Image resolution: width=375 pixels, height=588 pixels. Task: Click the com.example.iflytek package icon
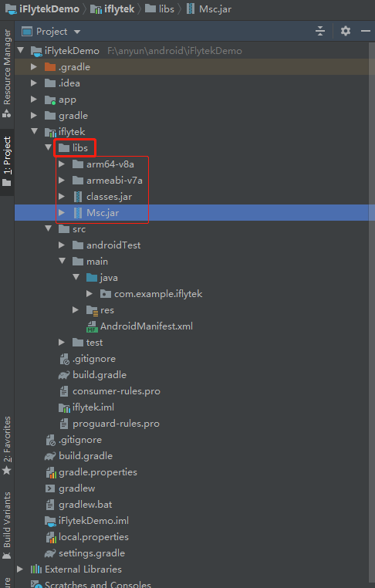(106, 294)
